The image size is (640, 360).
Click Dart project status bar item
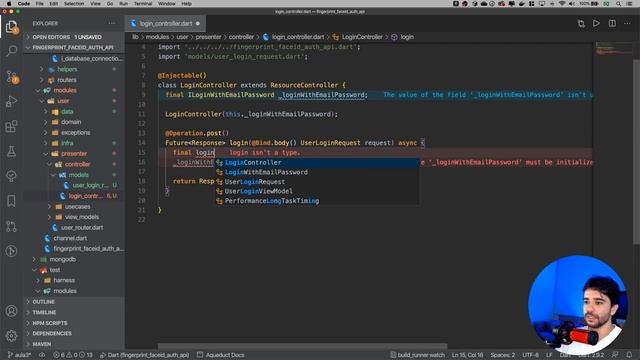tap(144, 355)
